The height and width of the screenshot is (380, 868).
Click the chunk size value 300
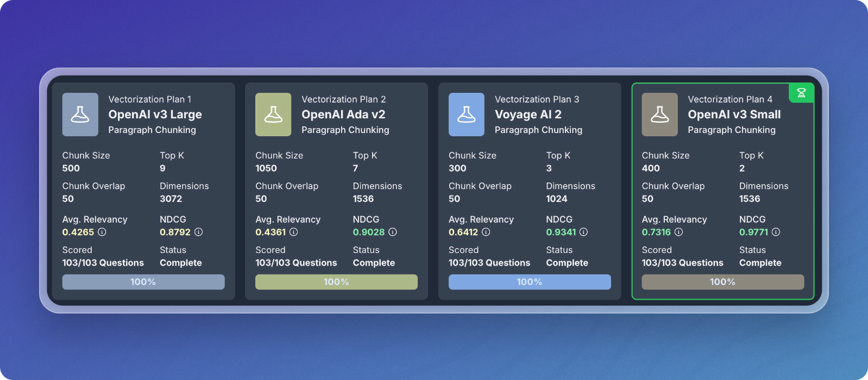click(x=457, y=168)
